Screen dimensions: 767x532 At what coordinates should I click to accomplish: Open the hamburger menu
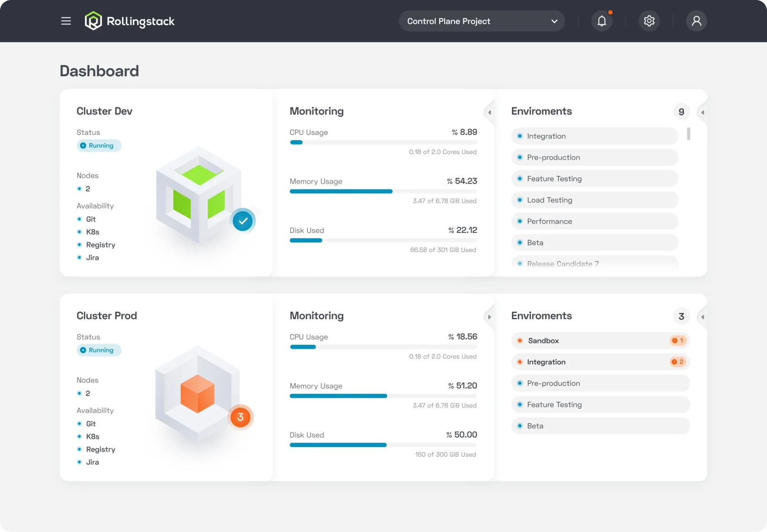coord(66,21)
